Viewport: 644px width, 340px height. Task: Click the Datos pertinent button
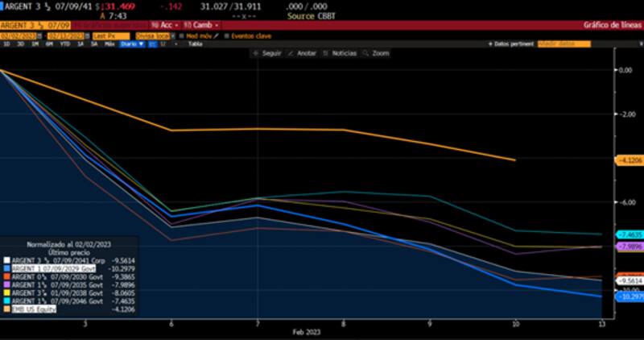[x=513, y=44]
